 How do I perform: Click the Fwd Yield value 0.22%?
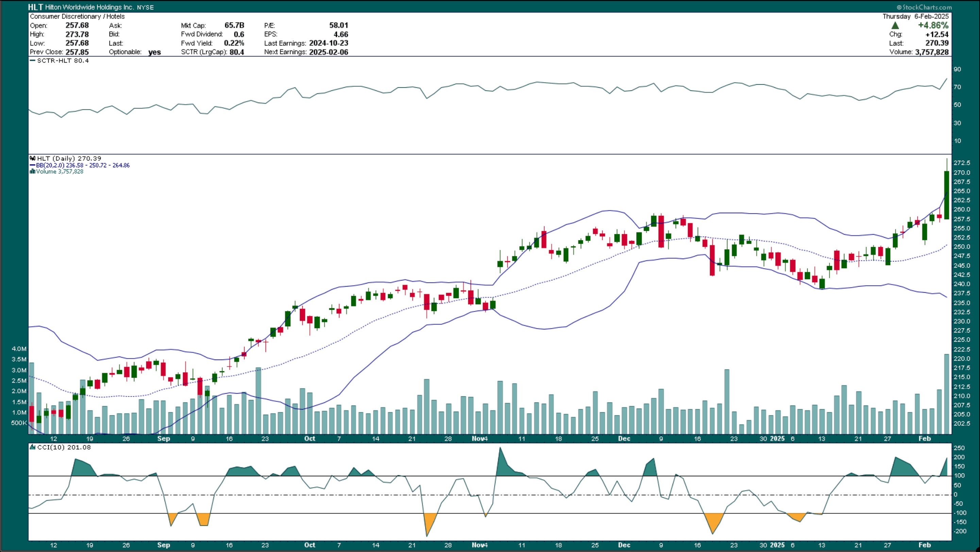click(x=234, y=43)
